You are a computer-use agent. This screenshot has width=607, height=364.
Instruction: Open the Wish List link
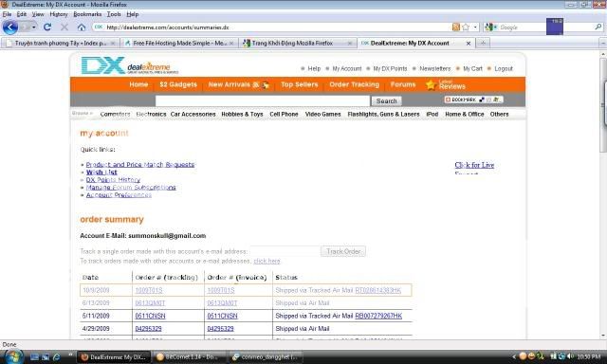tap(101, 173)
